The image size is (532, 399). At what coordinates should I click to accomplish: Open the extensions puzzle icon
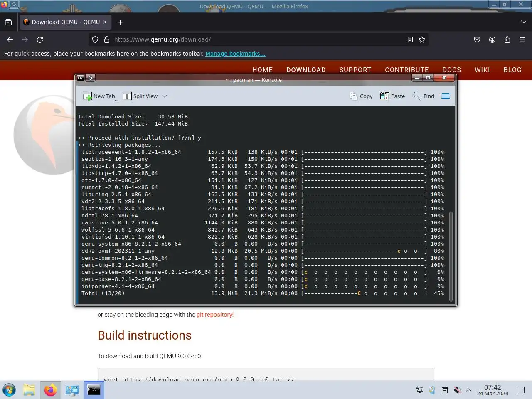507,39
